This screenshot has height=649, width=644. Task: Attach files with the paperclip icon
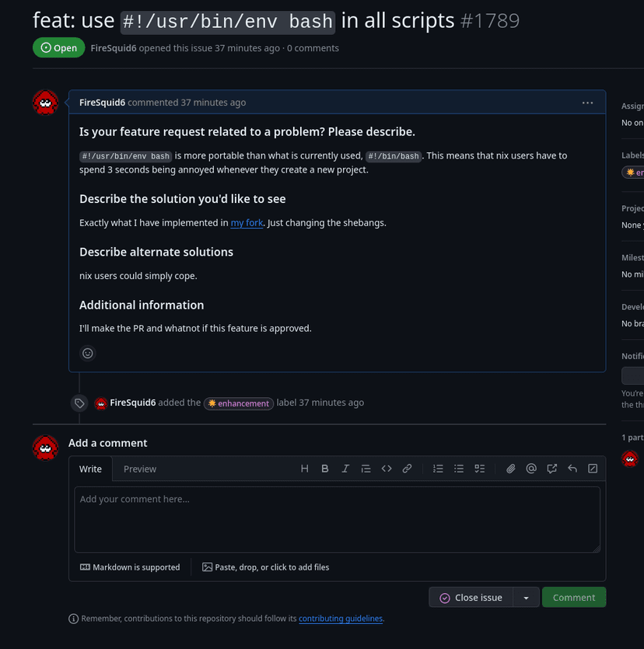pos(511,469)
